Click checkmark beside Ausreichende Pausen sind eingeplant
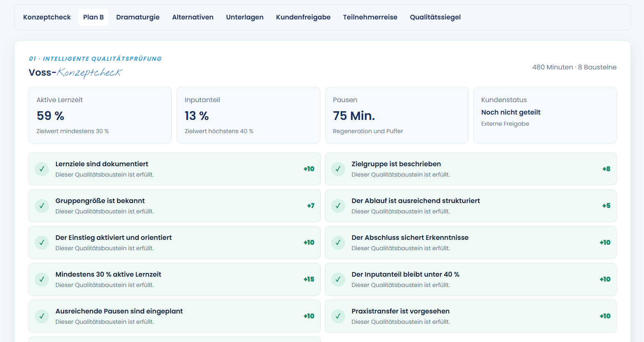644x342 pixels. (x=42, y=316)
